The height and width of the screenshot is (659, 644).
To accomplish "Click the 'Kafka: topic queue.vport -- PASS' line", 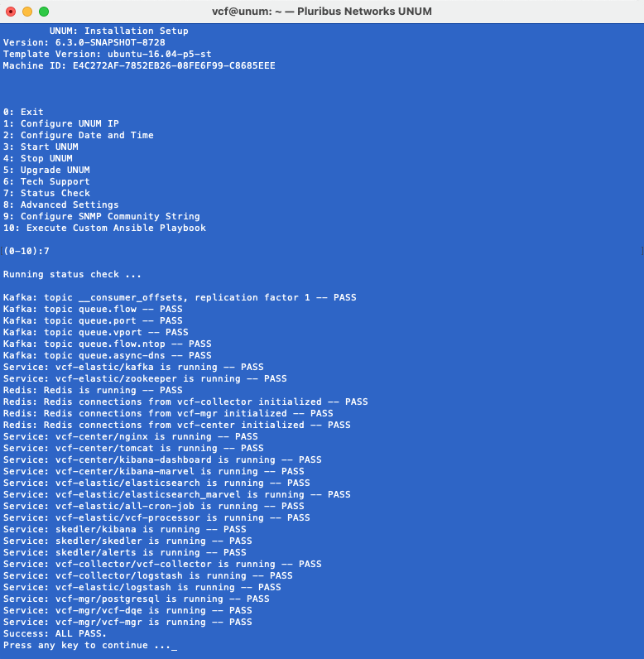I will [96, 333].
